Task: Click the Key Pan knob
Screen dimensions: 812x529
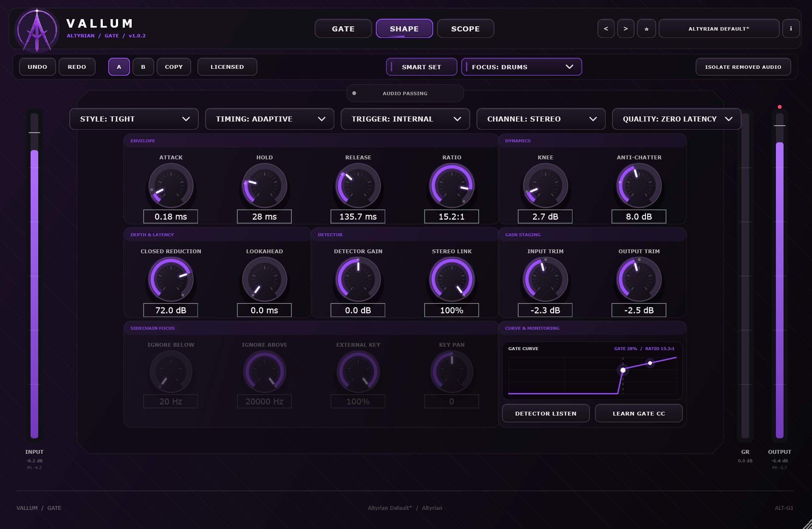Action: click(452, 372)
